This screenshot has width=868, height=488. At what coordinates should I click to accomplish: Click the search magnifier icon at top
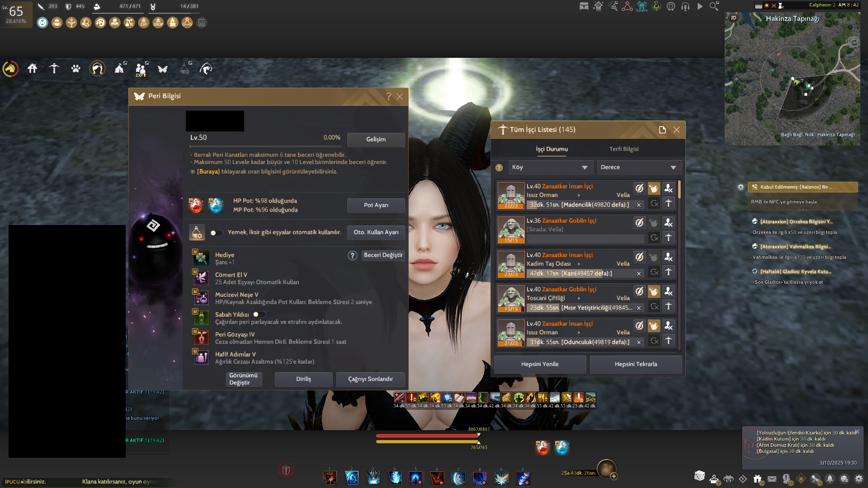(714, 6)
